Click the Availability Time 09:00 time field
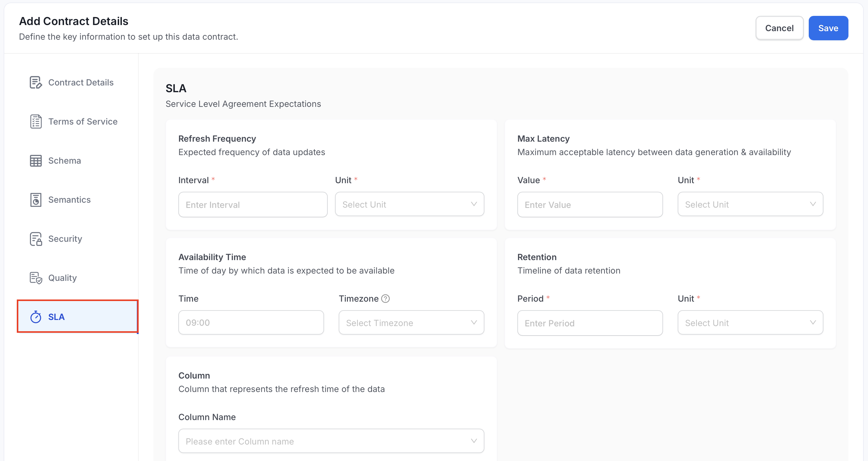The width and height of the screenshot is (868, 461). pyautogui.click(x=251, y=323)
